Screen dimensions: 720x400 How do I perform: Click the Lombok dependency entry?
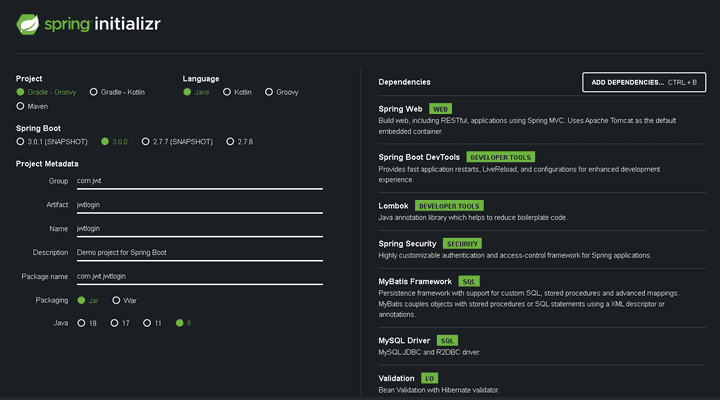(393, 206)
